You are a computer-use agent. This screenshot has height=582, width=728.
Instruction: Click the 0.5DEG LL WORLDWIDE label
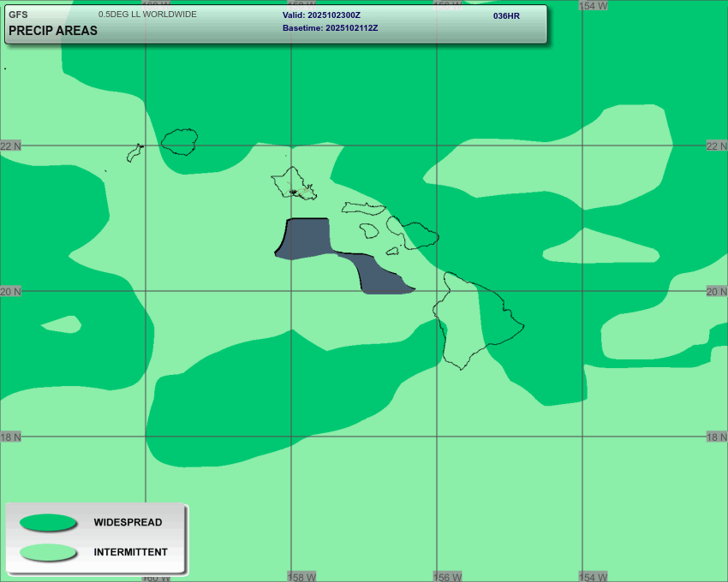[x=147, y=15]
